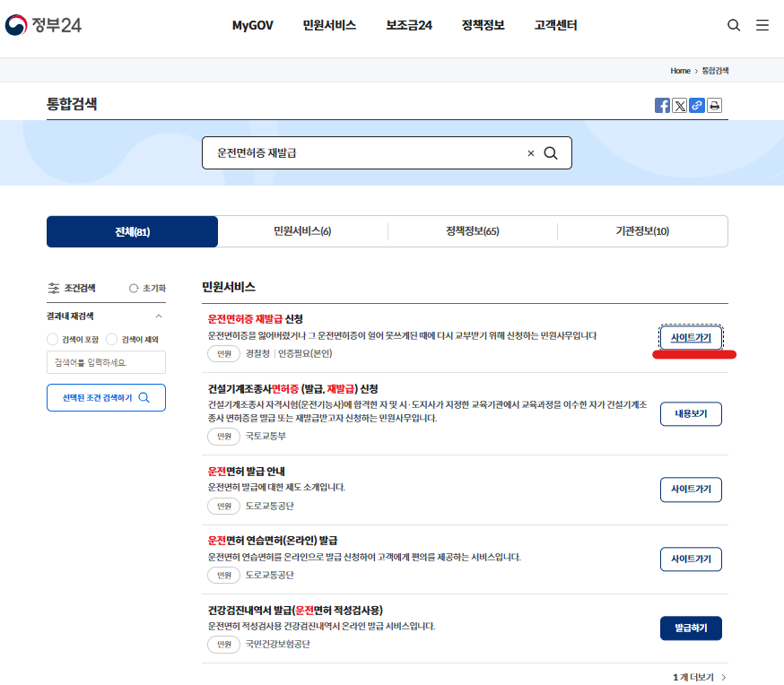The image size is (784, 685).
Task: Open the header search icon
Action: click(733, 25)
